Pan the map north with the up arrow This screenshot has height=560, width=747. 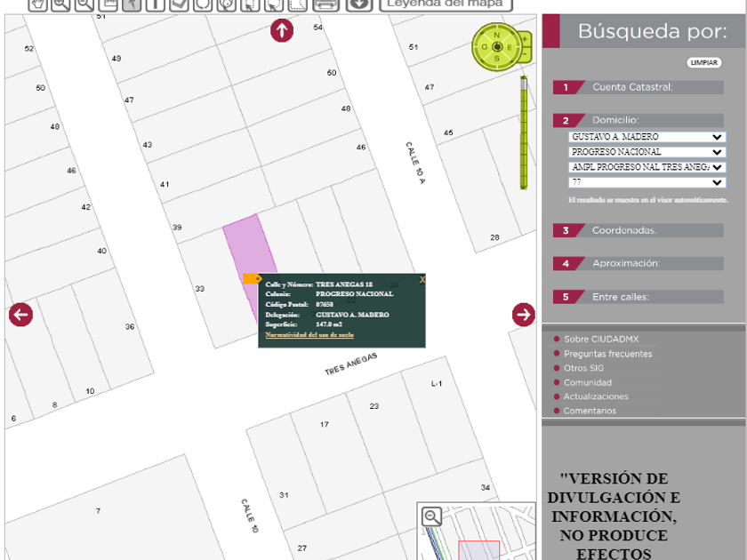coord(282,31)
